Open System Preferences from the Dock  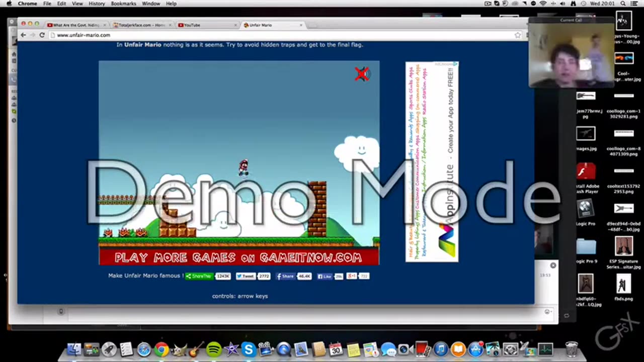[x=510, y=349]
